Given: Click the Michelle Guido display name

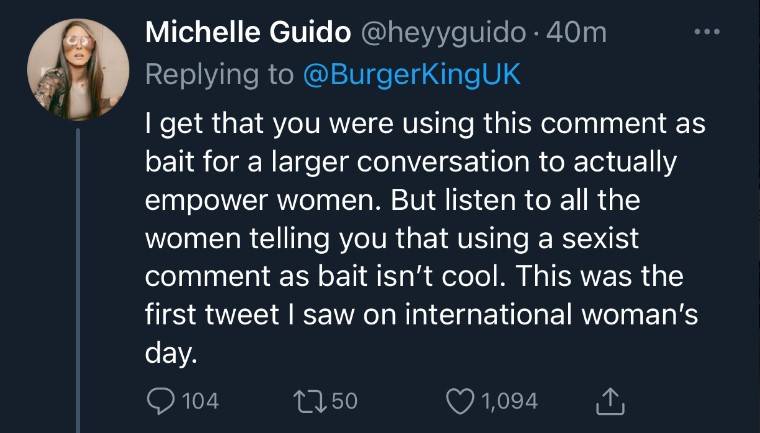Looking at the screenshot, I should 246,32.
